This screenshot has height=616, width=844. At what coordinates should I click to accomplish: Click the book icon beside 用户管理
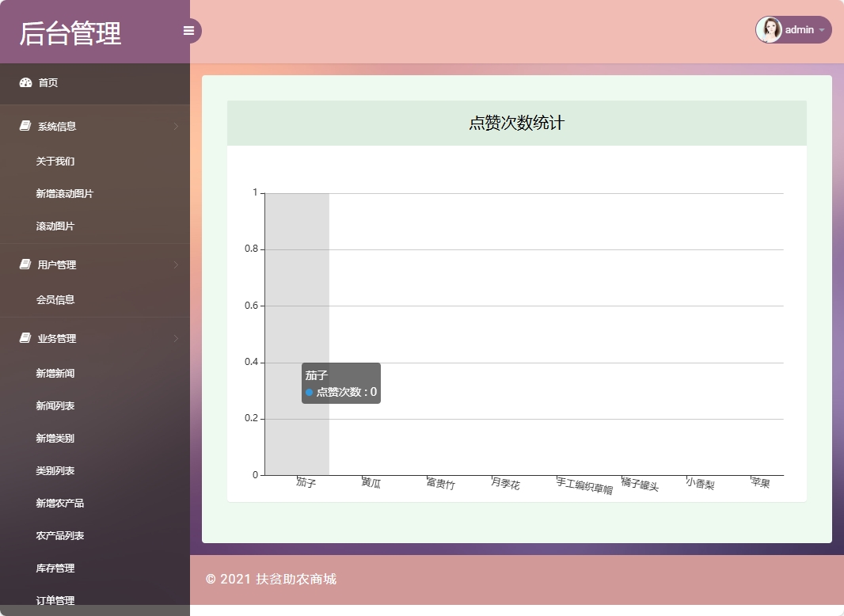coord(25,264)
